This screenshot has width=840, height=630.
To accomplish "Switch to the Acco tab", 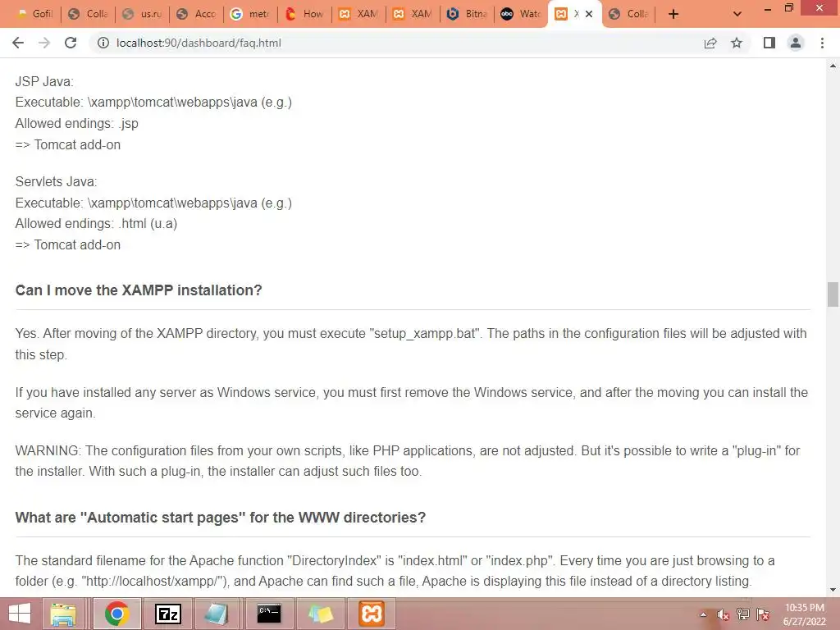I will [x=197, y=14].
